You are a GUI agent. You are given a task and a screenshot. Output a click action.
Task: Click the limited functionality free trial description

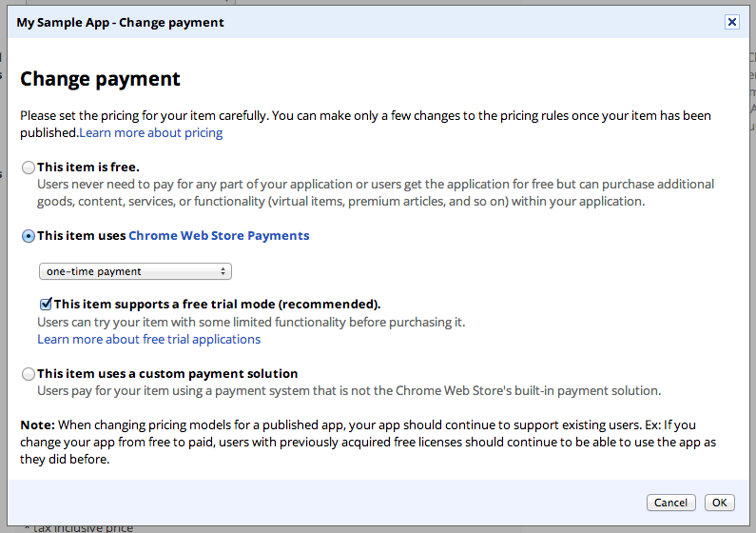(x=251, y=323)
